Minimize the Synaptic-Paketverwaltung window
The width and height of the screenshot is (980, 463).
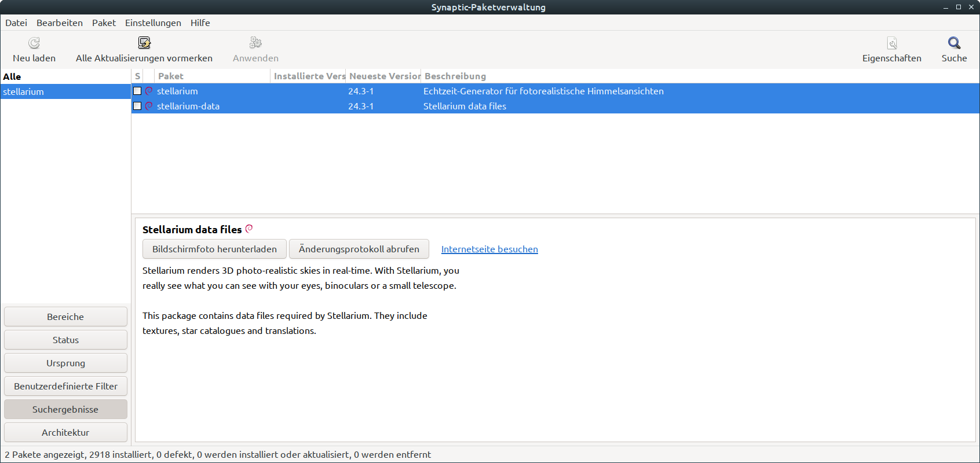946,7
